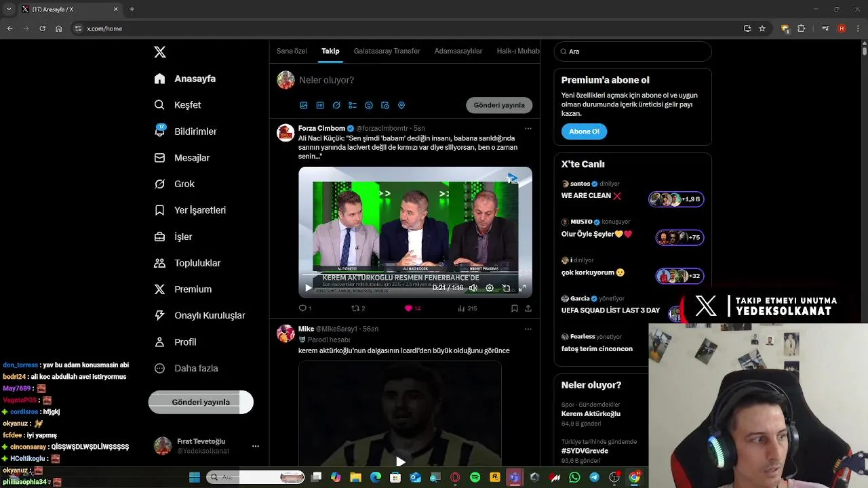Bookmark the Forza Cimbom post
The image size is (868, 488).
[x=514, y=308]
